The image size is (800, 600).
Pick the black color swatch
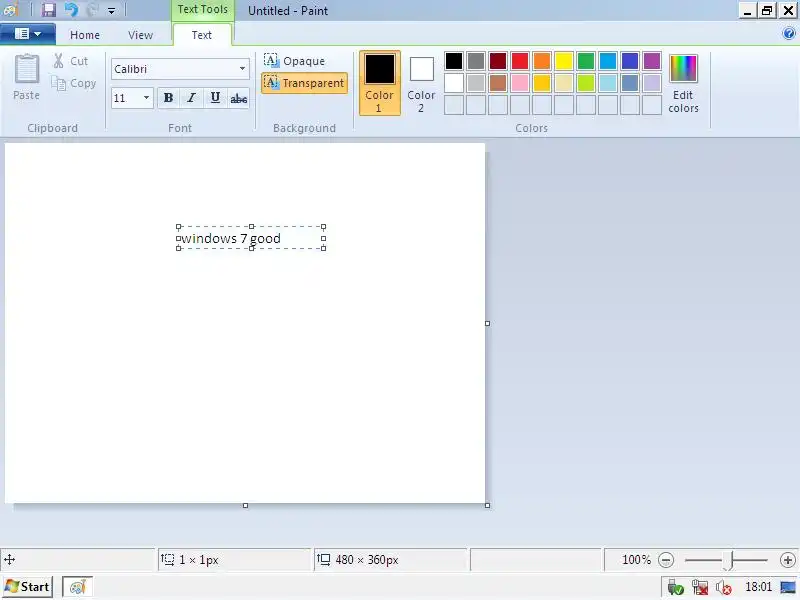[x=454, y=61]
